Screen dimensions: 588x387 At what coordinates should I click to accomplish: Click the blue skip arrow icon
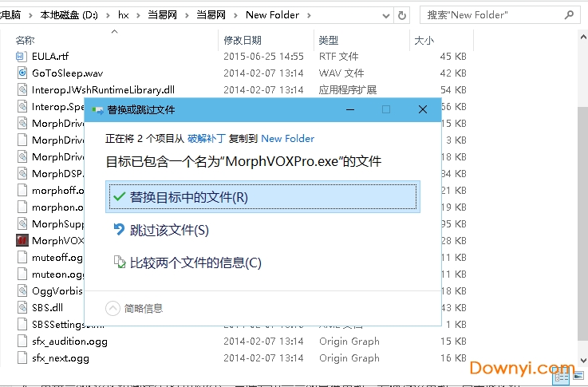(119, 230)
